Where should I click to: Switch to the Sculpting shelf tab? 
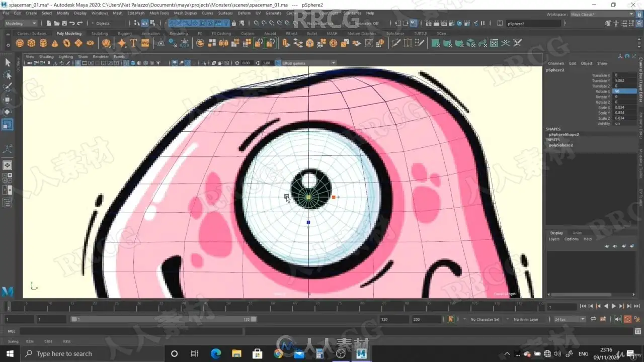(x=99, y=34)
